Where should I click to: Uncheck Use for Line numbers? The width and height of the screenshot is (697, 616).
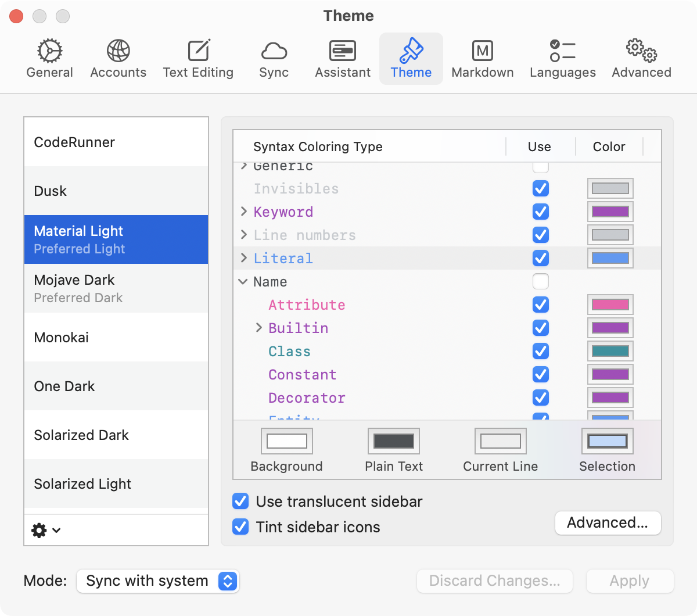541,235
